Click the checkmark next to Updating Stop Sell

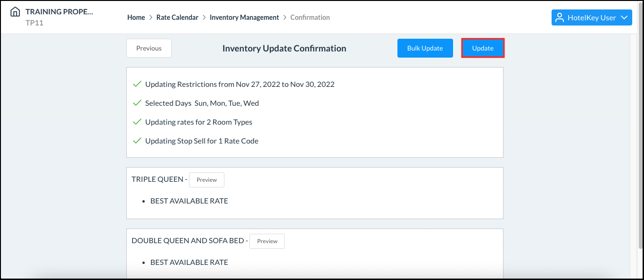click(x=137, y=140)
